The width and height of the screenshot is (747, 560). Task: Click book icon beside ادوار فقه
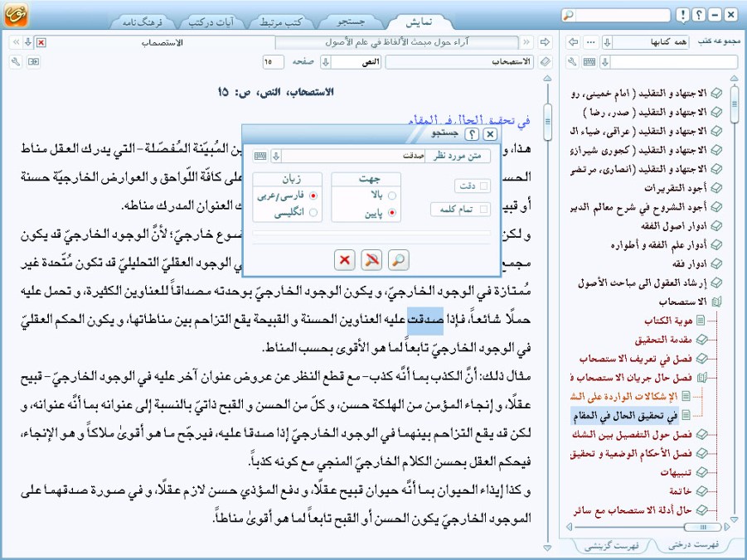(716, 263)
